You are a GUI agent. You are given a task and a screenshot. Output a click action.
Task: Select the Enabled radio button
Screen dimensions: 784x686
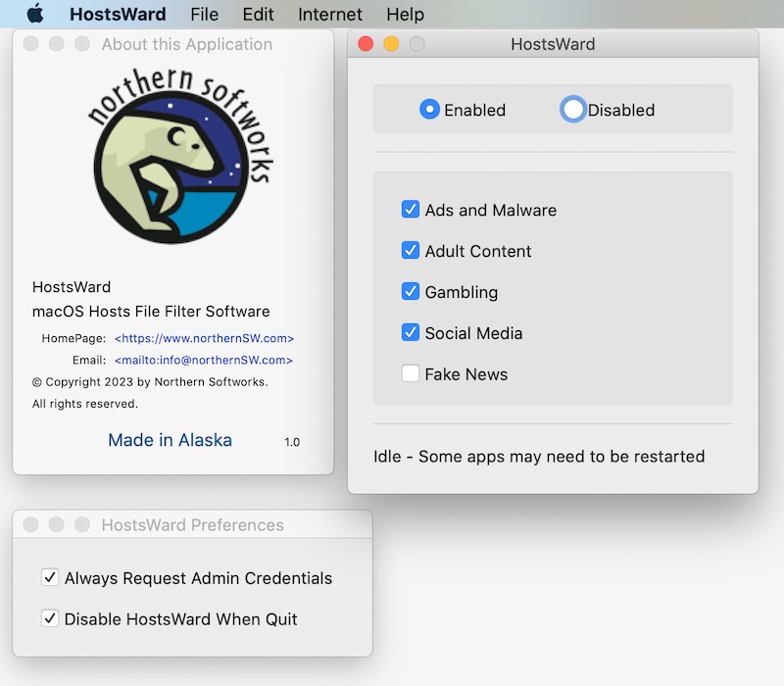[x=427, y=110]
